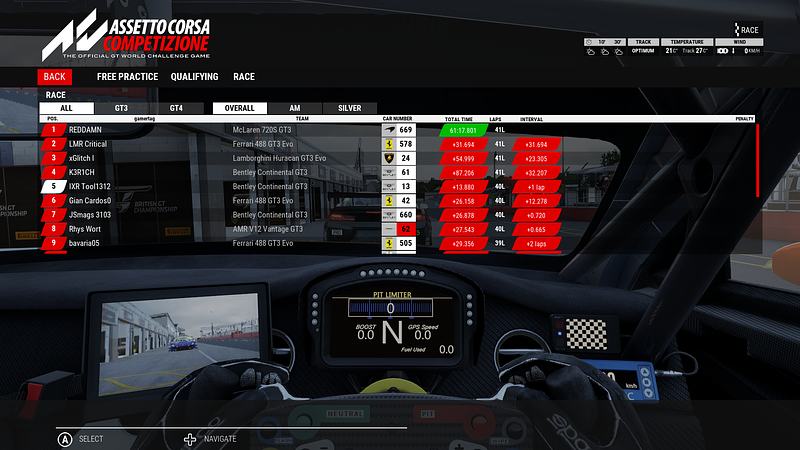Click the Assetto Corsa Competizione logo
Screen dimensions: 800x450
126,35
